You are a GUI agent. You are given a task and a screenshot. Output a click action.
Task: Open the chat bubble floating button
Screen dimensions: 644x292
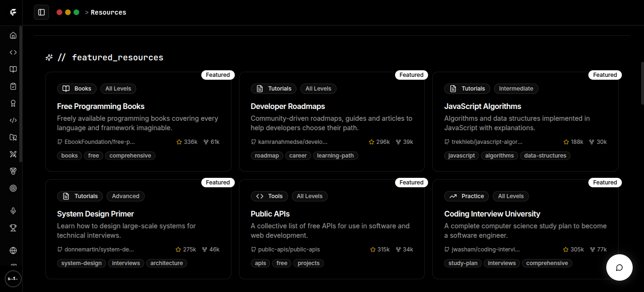[x=619, y=267]
